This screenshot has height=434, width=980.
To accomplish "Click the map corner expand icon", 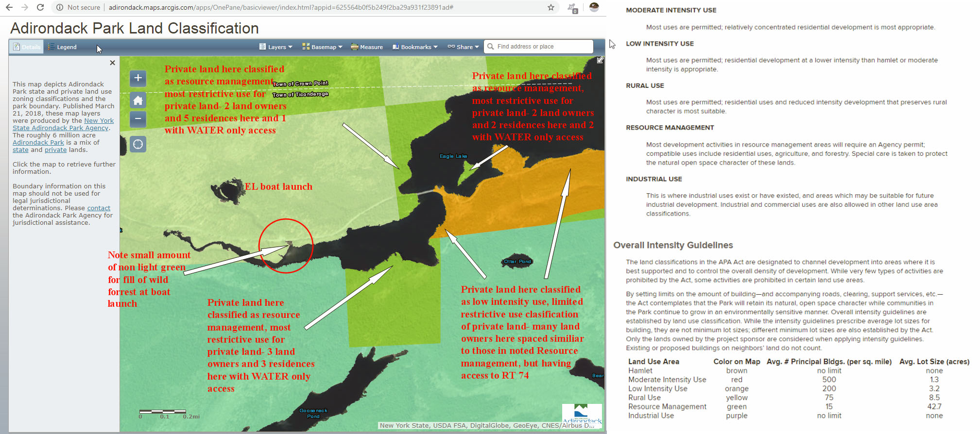I will pyautogui.click(x=601, y=60).
